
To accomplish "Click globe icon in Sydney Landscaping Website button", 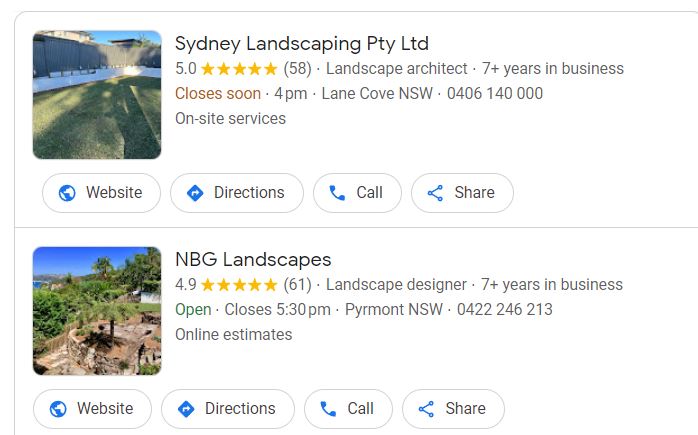I will click(x=67, y=193).
